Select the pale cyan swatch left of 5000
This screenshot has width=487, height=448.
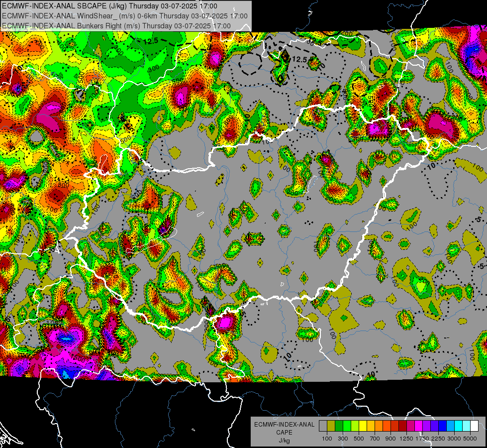pyautogui.click(x=467, y=426)
